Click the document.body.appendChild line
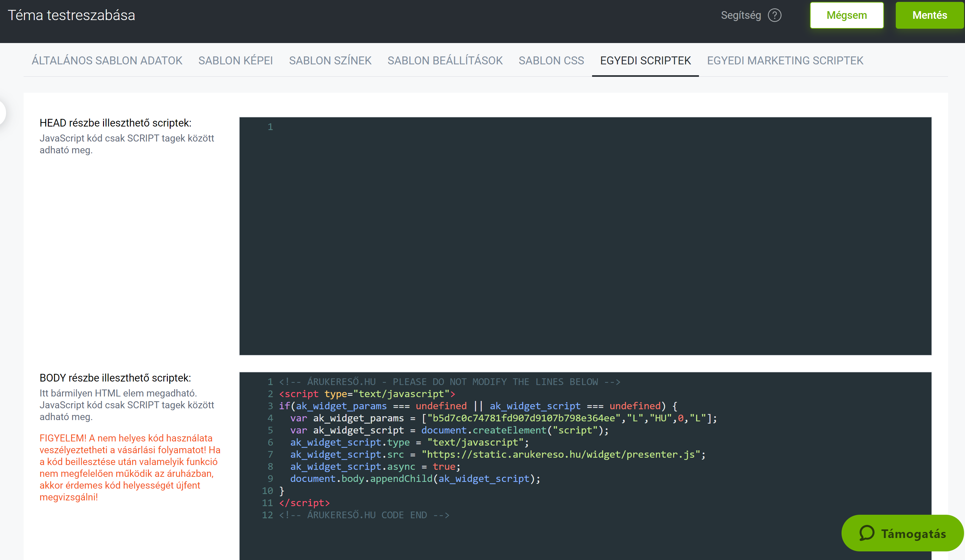Screen dimensions: 965x560 (415, 479)
